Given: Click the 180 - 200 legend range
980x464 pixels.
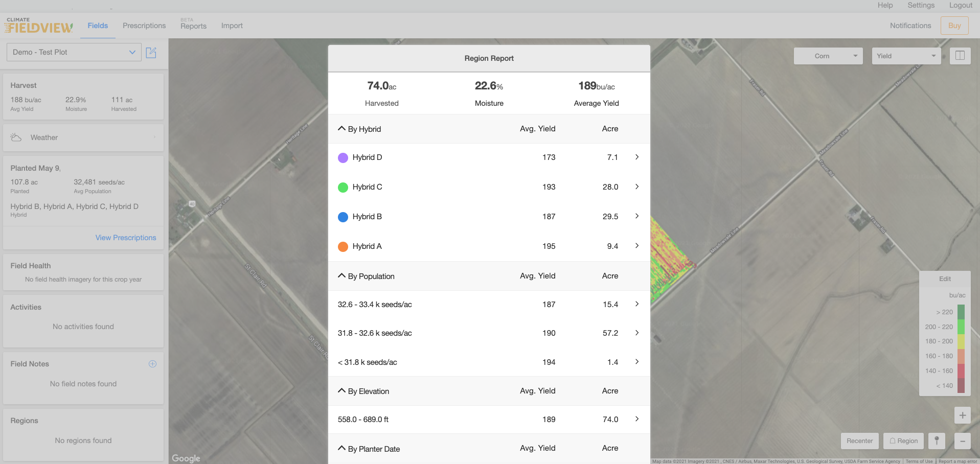Looking at the screenshot, I should point(939,341).
